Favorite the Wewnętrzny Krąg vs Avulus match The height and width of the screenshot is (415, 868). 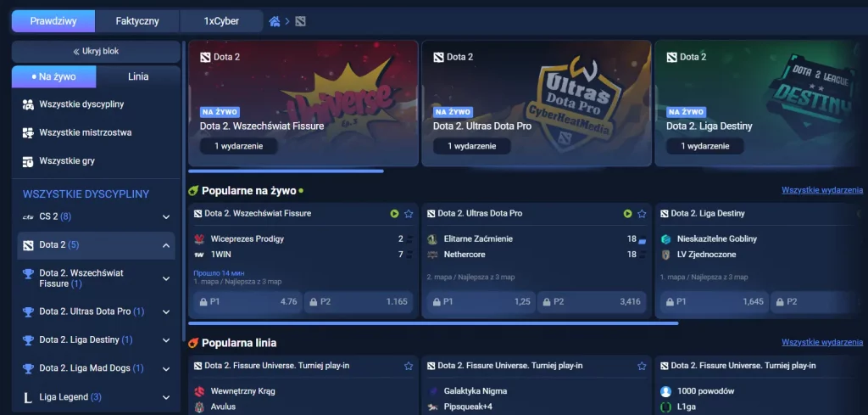pos(409,366)
